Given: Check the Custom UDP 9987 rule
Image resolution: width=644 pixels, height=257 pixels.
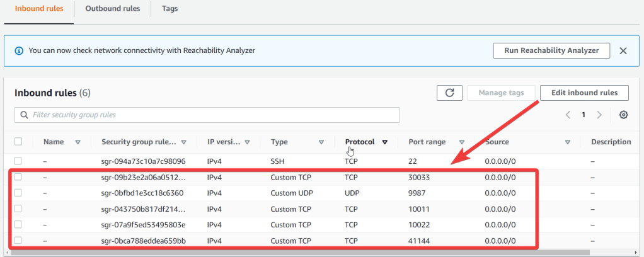Looking at the screenshot, I should point(18,193).
